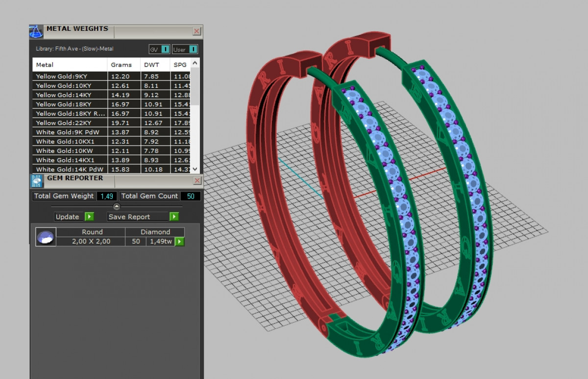
Task: Click the Grams column header
Action: click(x=123, y=65)
